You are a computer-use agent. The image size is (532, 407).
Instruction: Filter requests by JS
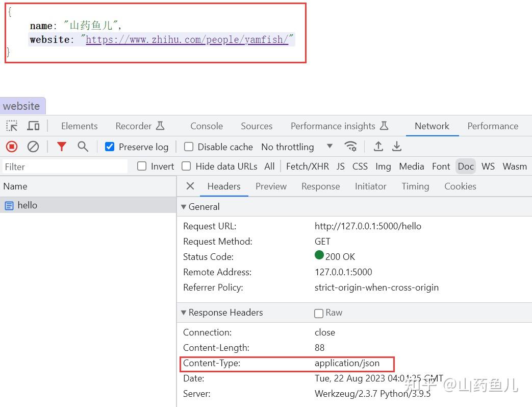coord(341,166)
